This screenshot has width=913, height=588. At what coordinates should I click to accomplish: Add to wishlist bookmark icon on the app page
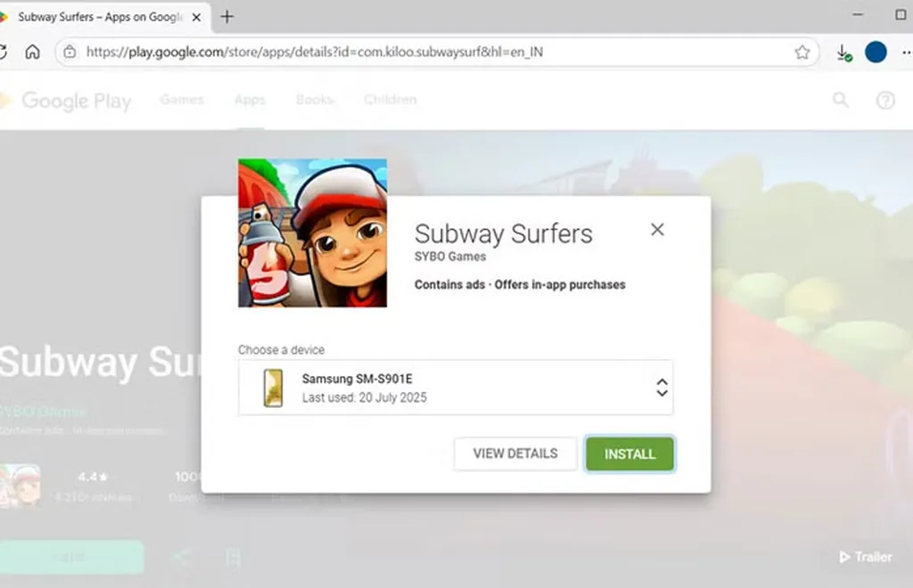[233, 558]
